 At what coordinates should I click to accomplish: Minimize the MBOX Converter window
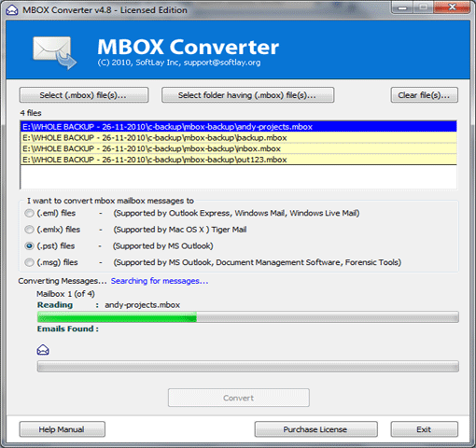[402, 7]
